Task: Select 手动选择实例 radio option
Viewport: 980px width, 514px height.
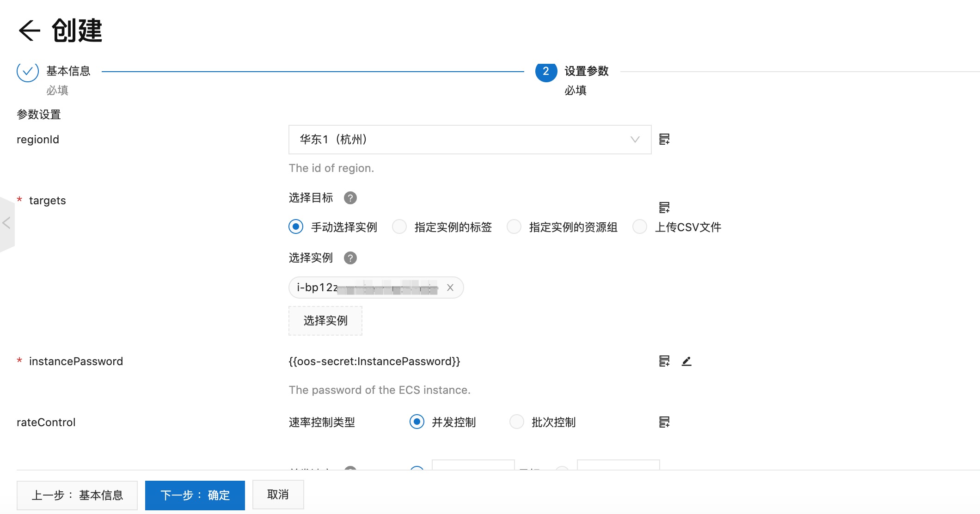Action: (296, 226)
